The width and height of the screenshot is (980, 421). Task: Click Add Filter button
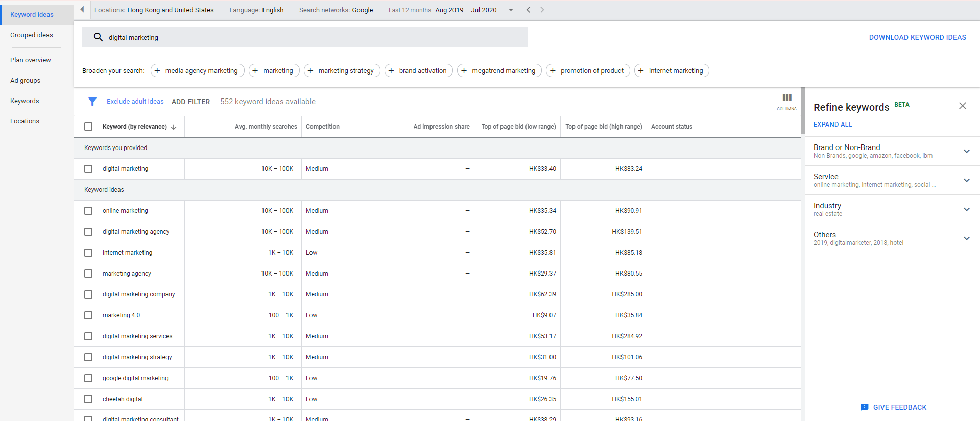tap(190, 102)
